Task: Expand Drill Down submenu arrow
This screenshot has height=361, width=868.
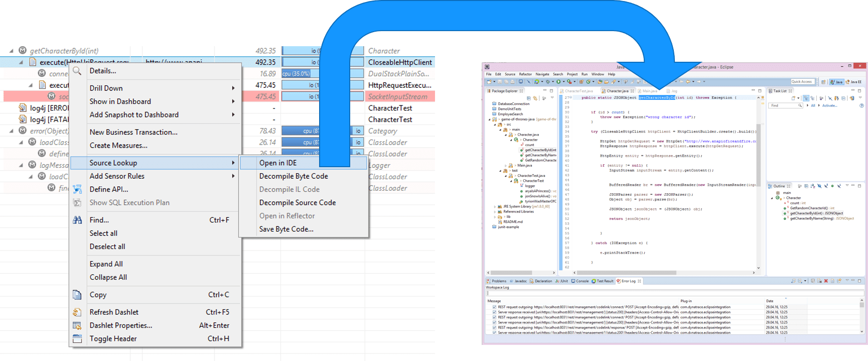Action: pos(233,88)
